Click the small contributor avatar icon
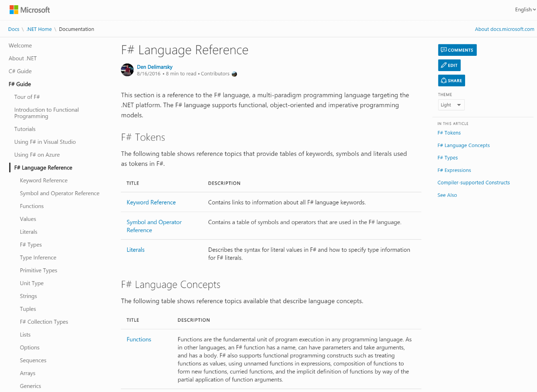 click(234, 74)
